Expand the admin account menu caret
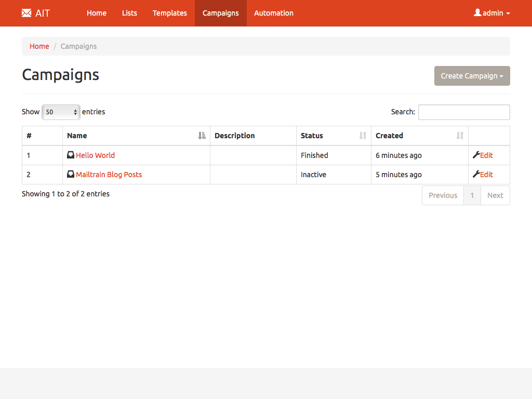 [x=508, y=14]
